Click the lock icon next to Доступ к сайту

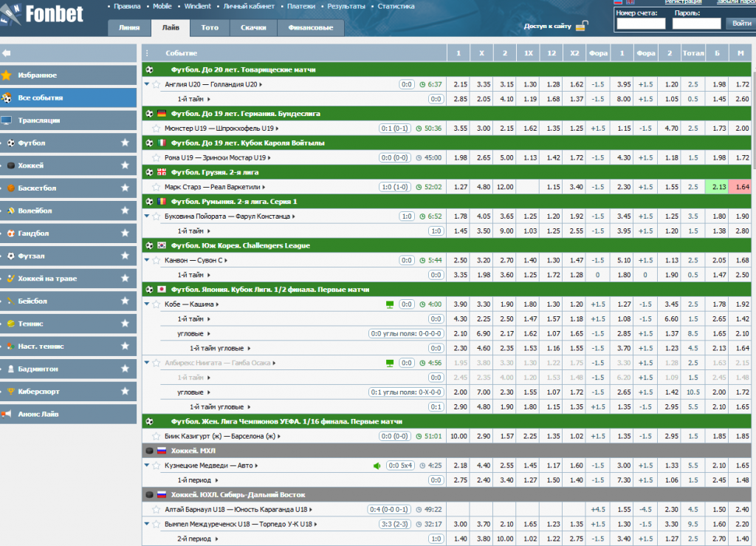[x=582, y=26]
